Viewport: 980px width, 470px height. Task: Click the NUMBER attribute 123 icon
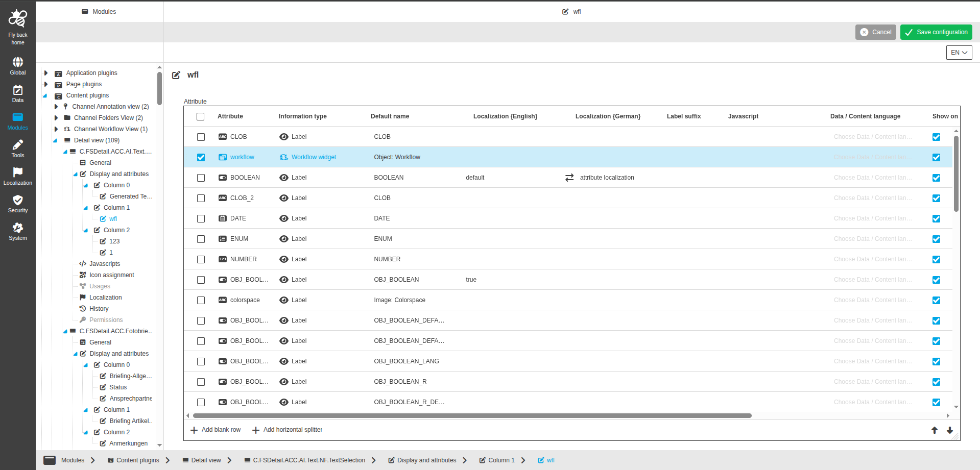click(223, 259)
